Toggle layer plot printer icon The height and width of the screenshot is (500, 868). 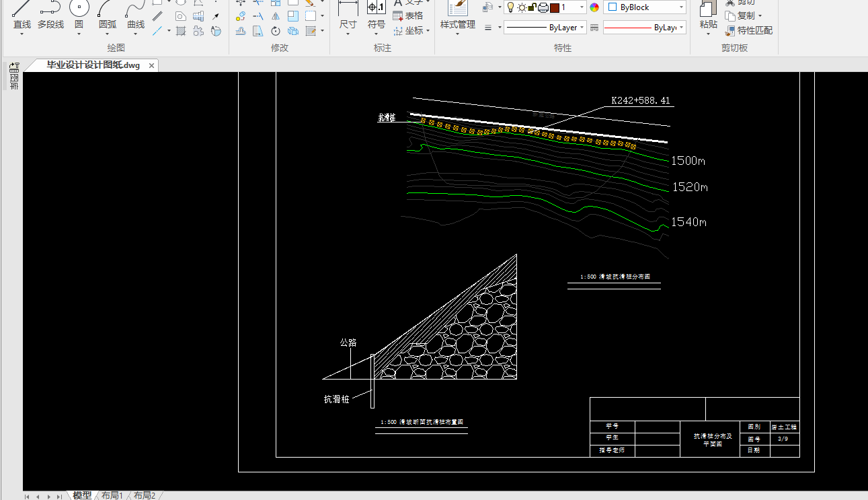(543, 7)
